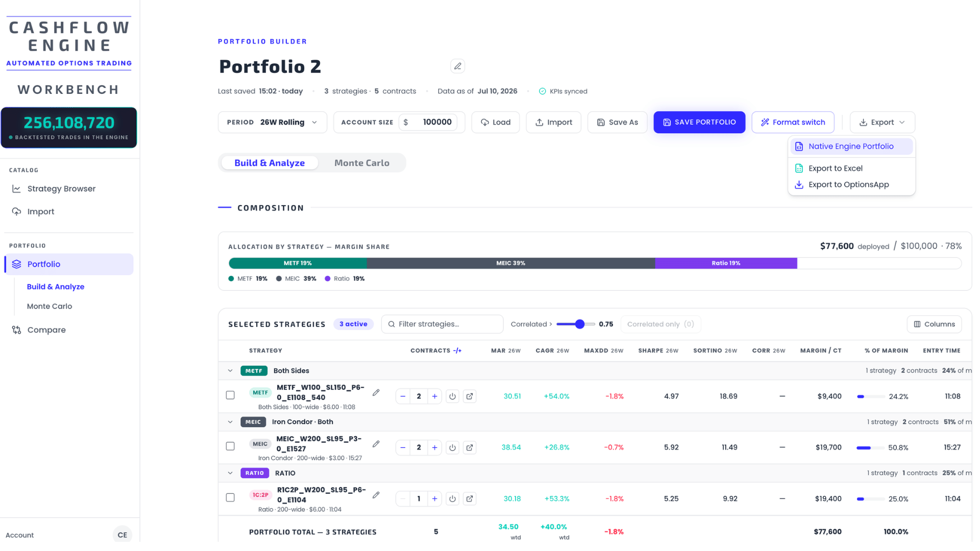Decrease MEIC contracts with minus icon
The width and height of the screenshot is (980, 551).
403,447
